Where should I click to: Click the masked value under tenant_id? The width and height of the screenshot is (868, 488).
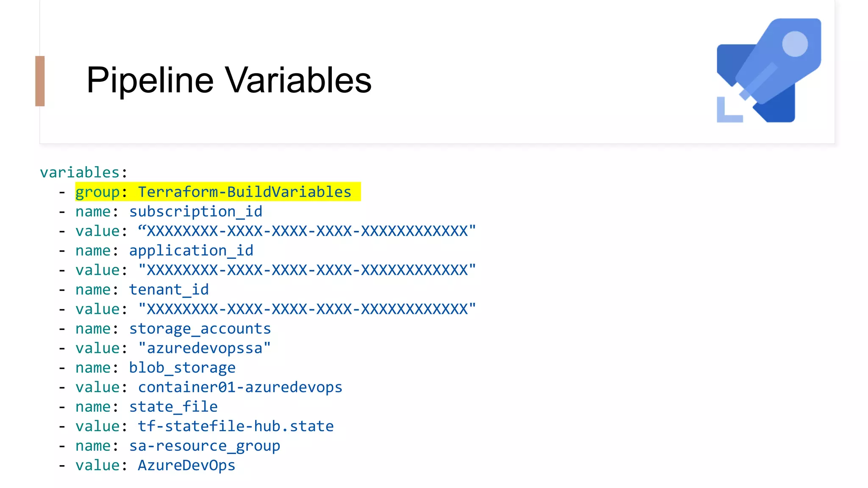click(x=307, y=309)
